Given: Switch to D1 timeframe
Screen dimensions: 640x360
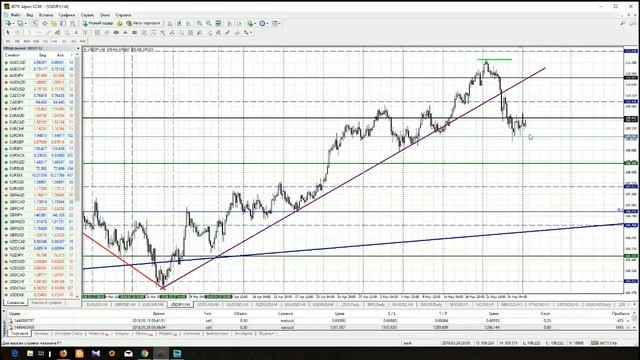Looking at the screenshot, I should point(64,41).
